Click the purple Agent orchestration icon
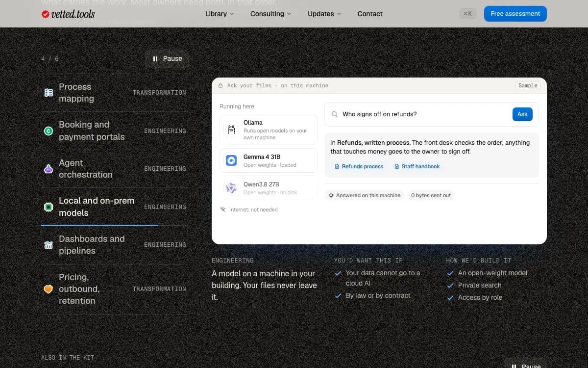Image resolution: width=588 pixels, height=368 pixels. [49, 169]
